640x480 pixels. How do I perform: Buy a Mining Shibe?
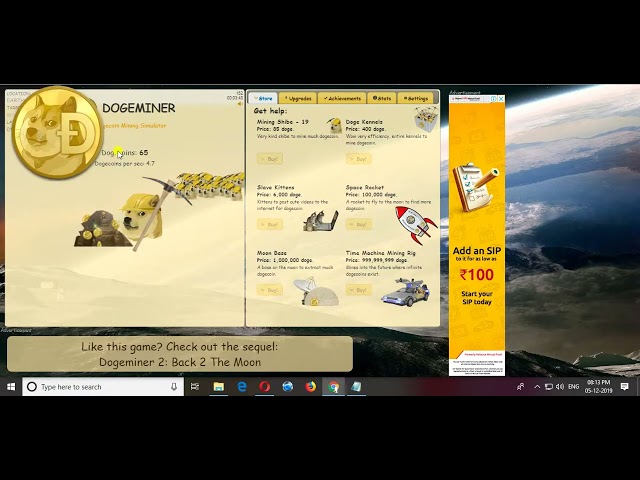click(270, 158)
